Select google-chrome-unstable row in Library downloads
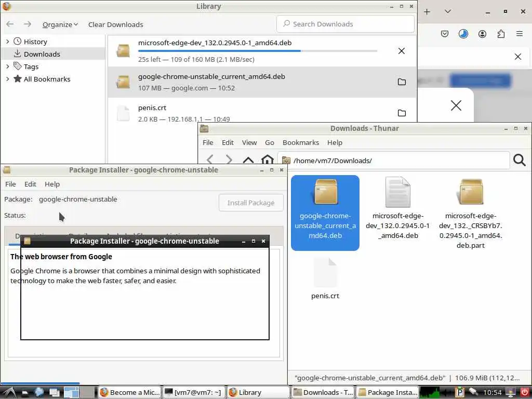The height and width of the screenshot is (399, 532). (x=262, y=82)
